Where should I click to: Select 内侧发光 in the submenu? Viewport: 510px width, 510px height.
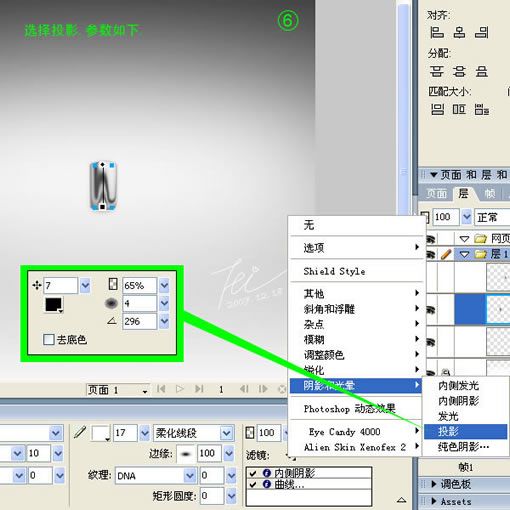[x=466, y=386]
